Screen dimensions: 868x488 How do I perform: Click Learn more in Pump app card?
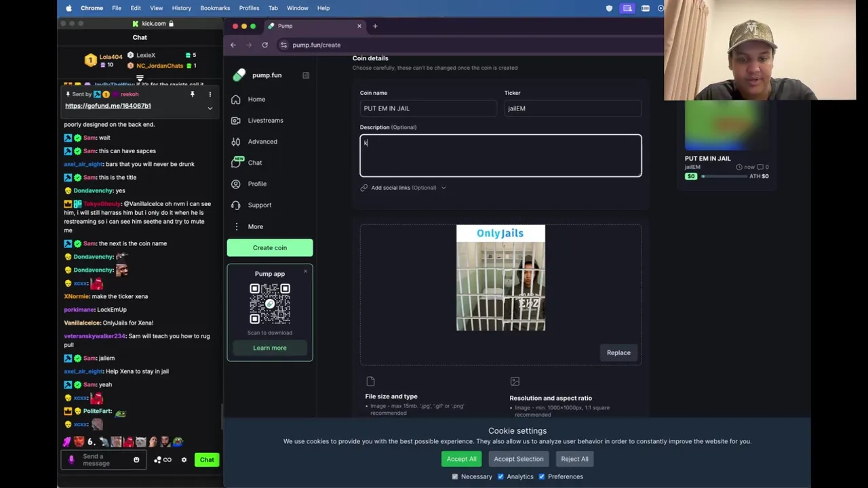[270, 348]
